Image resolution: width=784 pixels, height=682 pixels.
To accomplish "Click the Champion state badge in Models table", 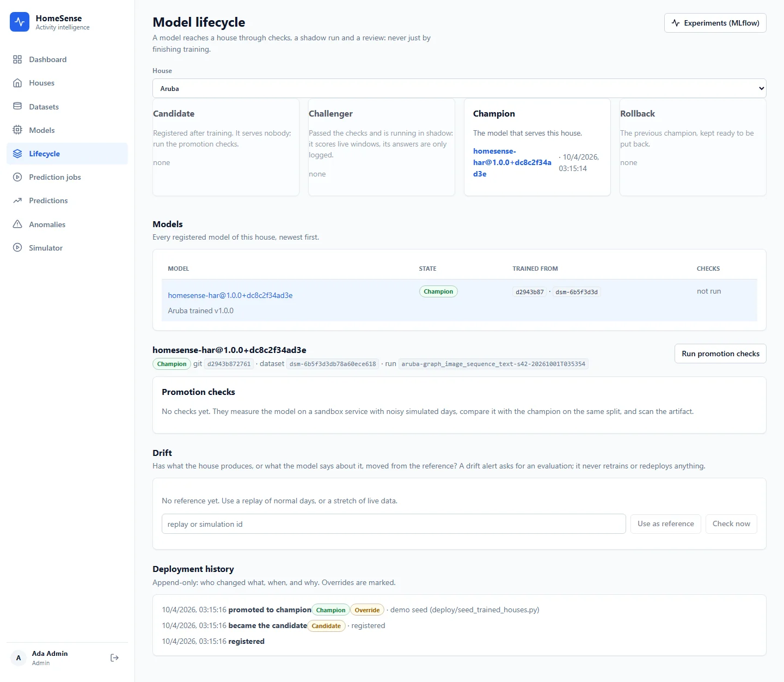I will pos(438,291).
